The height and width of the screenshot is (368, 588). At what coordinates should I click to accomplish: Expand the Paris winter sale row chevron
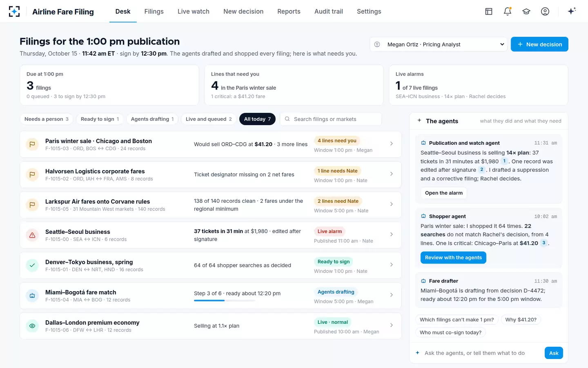(x=392, y=144)
